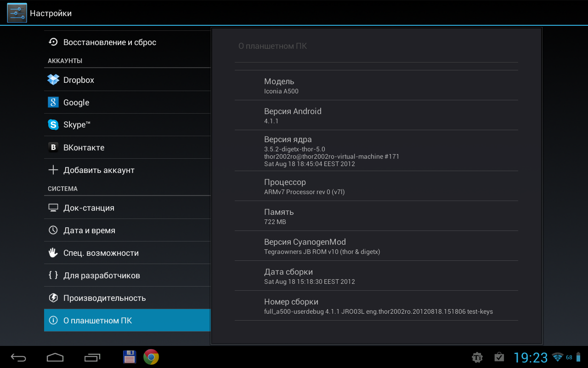Open the Dropbox account entry
The height and width of the screenshot is (368, 588).
click(x=127, y=80)
